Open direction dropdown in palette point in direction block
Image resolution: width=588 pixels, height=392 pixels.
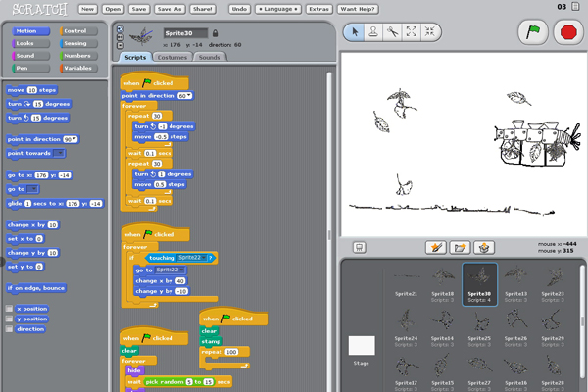[74, 139]
